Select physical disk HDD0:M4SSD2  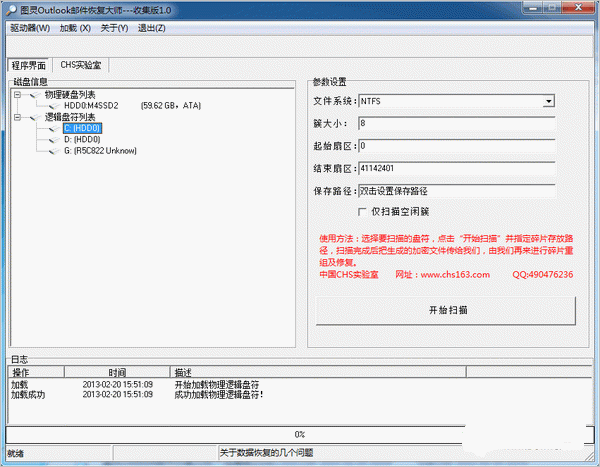(x=91, y=106)
